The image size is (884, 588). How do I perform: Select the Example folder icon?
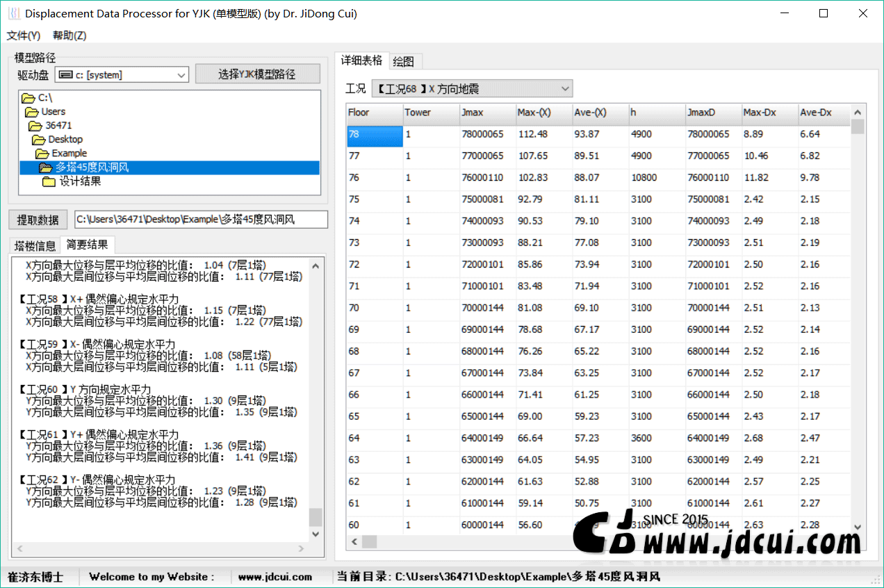pos(42,154)
